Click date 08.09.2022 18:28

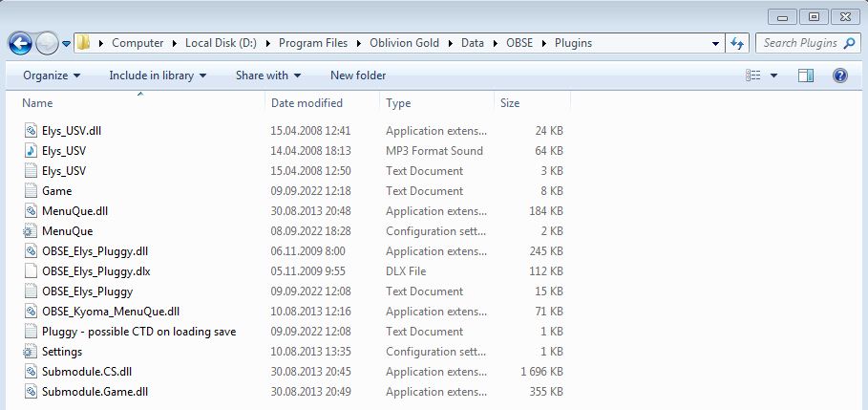310,231
